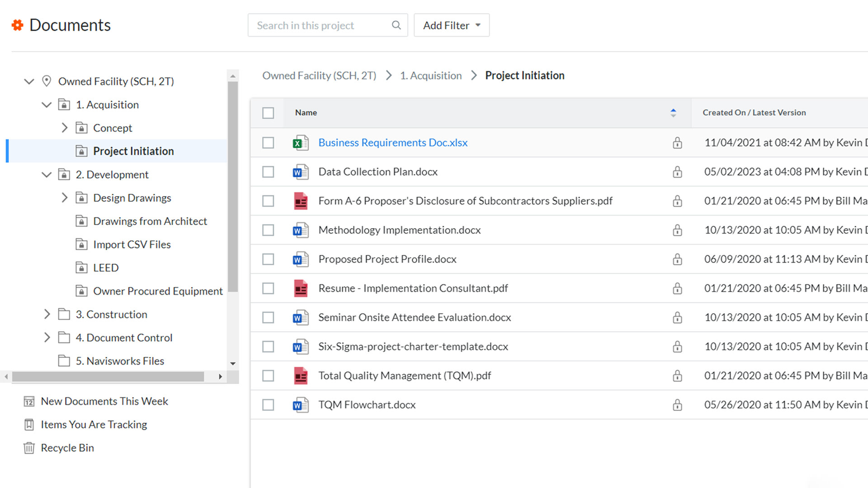Open the Add Filter dropdown
This screenshot has width=868, height=488.
tap(451, 25)
